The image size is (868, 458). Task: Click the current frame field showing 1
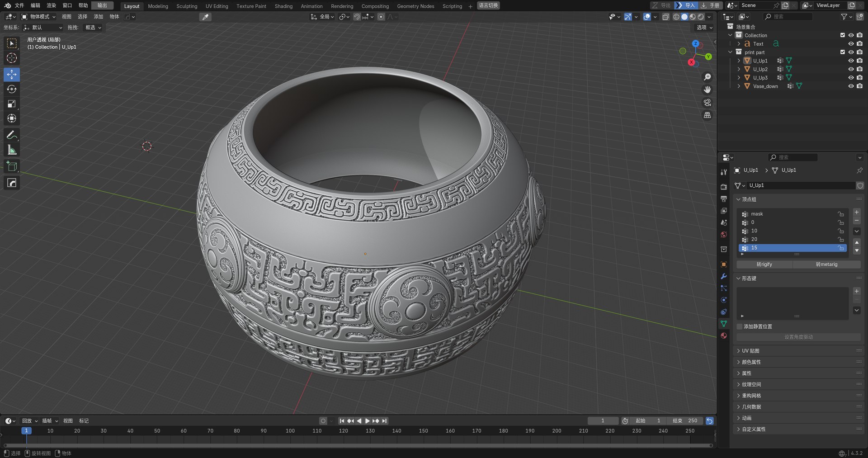tap(603, 421)
